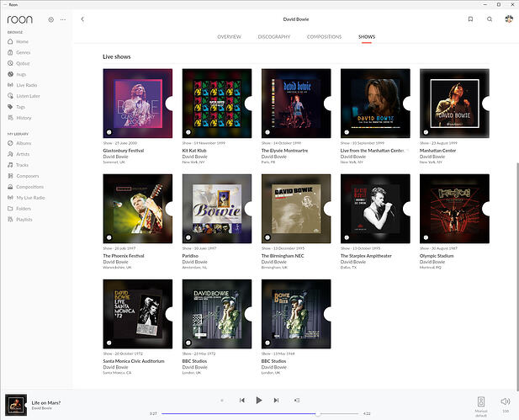The image size is (519, 420).
Task: Open search with the magnifier icon
Action: tap(490, 19)
